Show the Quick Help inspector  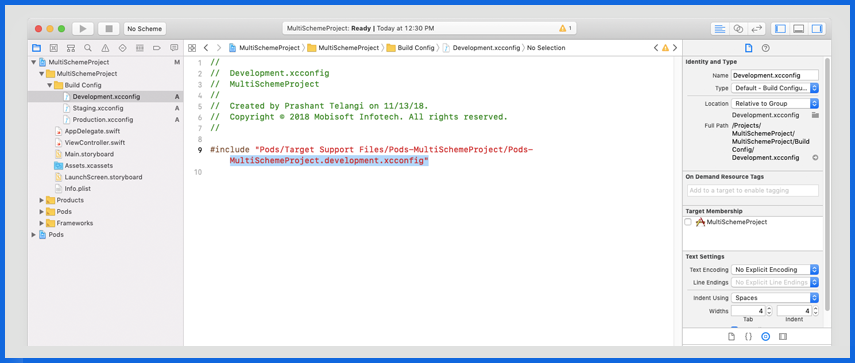pos(766,48)
